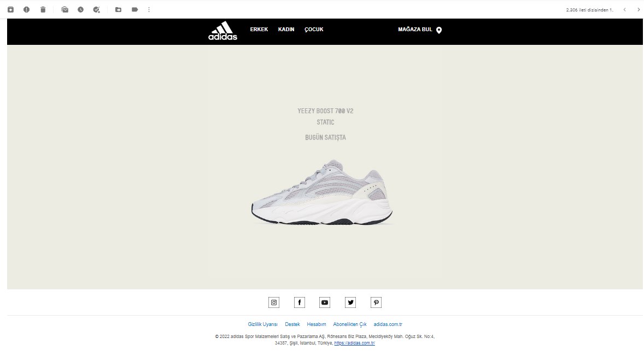The height and width of the screenshot is (361, 644).
Task: Open the Pinterest social icon
Action: pyautogui.click(x=376, y=302)
